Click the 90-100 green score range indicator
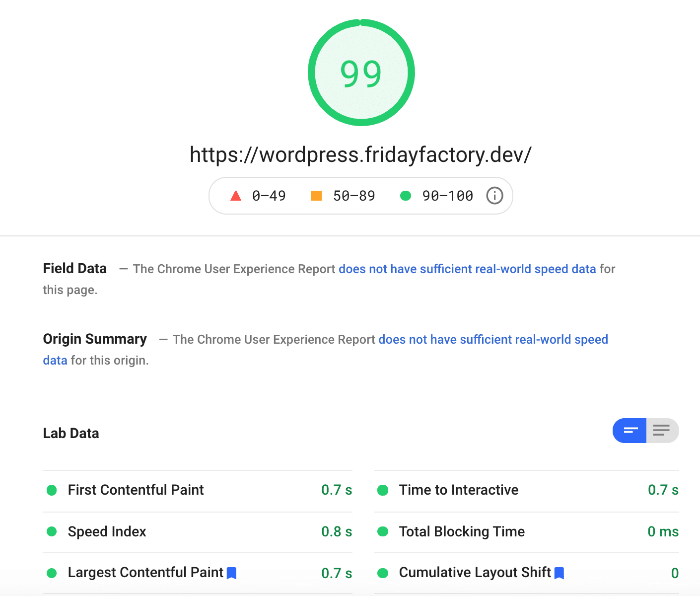The image size is (700, 596). pyautogui.click(x=406, y=196)
